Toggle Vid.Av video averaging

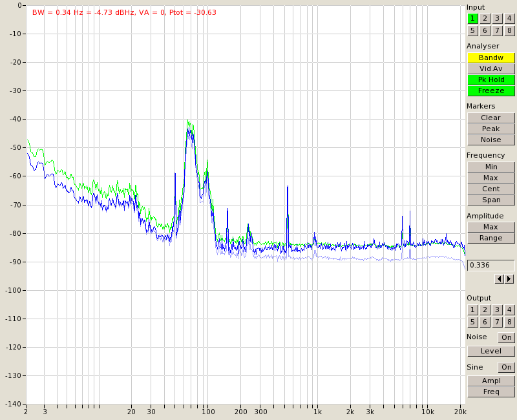pyautogui.click(x=491, y=69)
